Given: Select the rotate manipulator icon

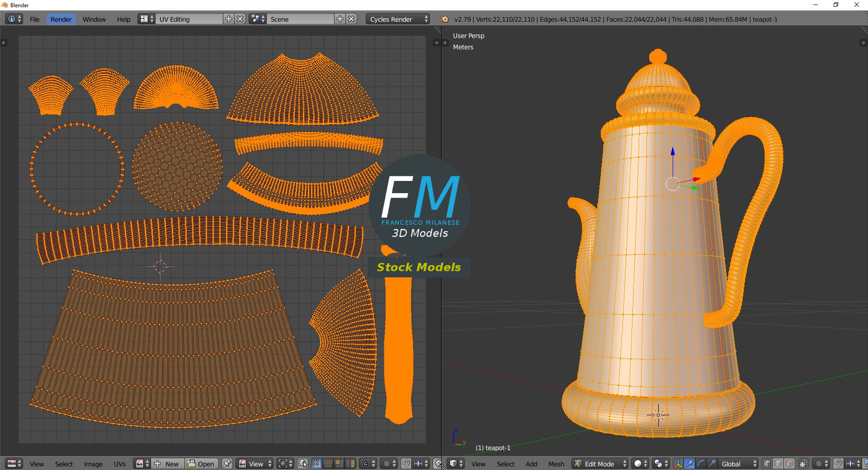Looking at the screenshot, I should click(700, 464).
